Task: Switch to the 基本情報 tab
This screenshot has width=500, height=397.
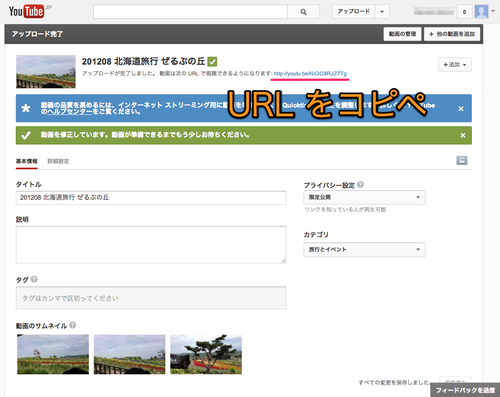Action: tap(27, 161)
